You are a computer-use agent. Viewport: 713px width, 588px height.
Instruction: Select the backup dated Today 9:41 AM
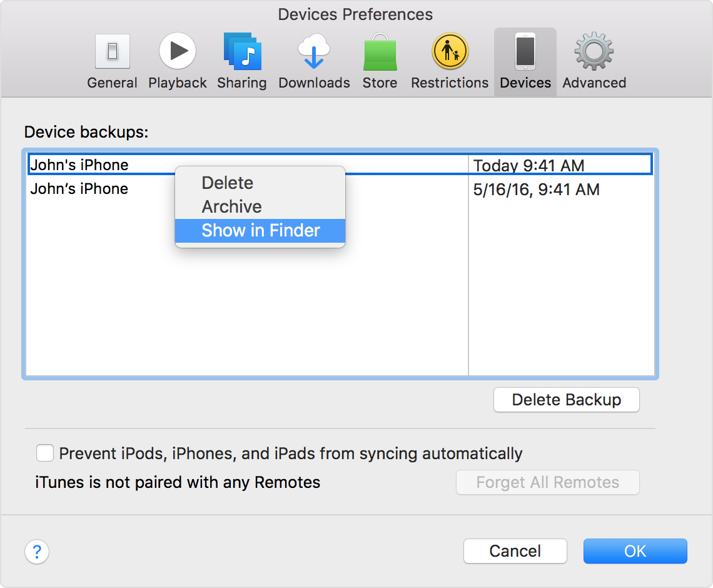(528, 166)
